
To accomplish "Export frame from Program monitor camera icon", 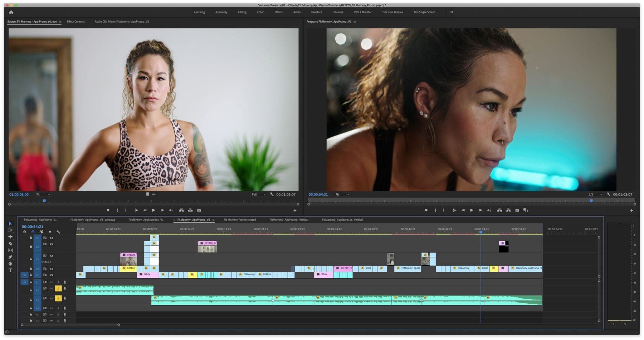I will [x=517, y=210].
